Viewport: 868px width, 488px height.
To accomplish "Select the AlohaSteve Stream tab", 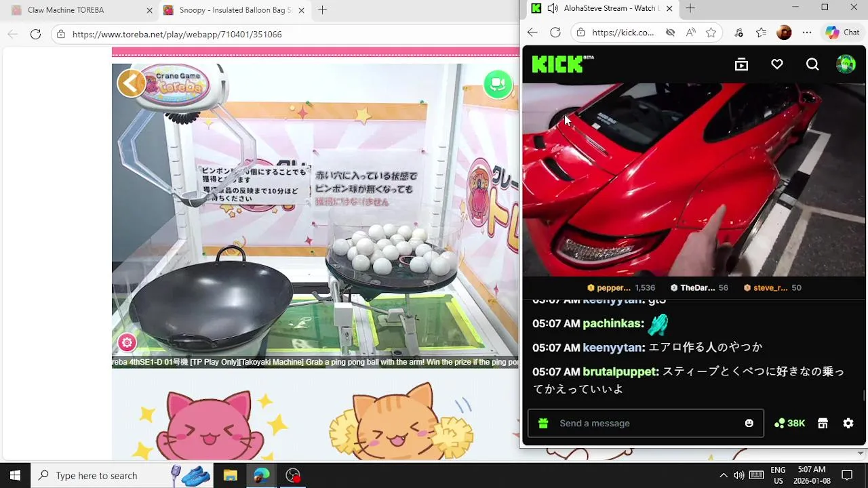I will pos(602,8).
